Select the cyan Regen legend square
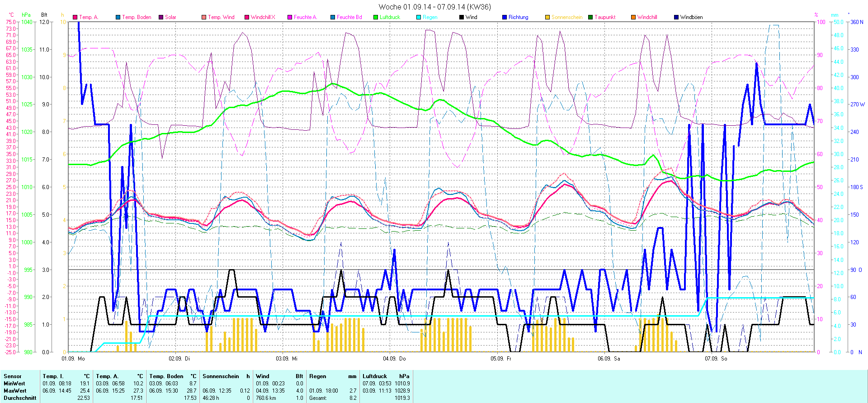Screen dimensions: 868x403 419,17
